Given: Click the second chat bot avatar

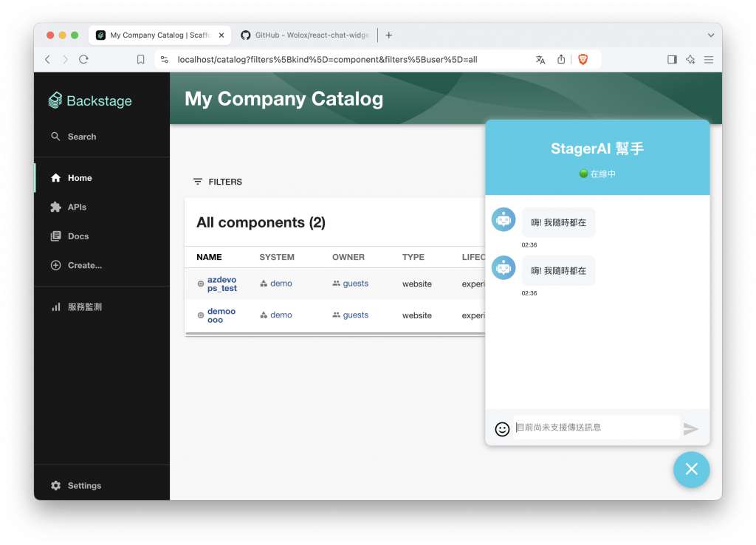Looking at the screenshot, I should click(504, 267).
